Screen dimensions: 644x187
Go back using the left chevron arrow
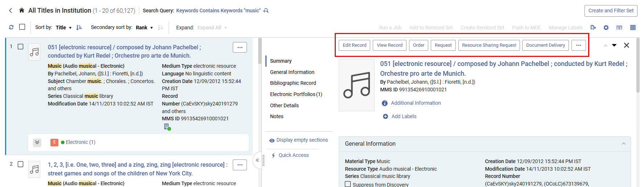(11, 11)
